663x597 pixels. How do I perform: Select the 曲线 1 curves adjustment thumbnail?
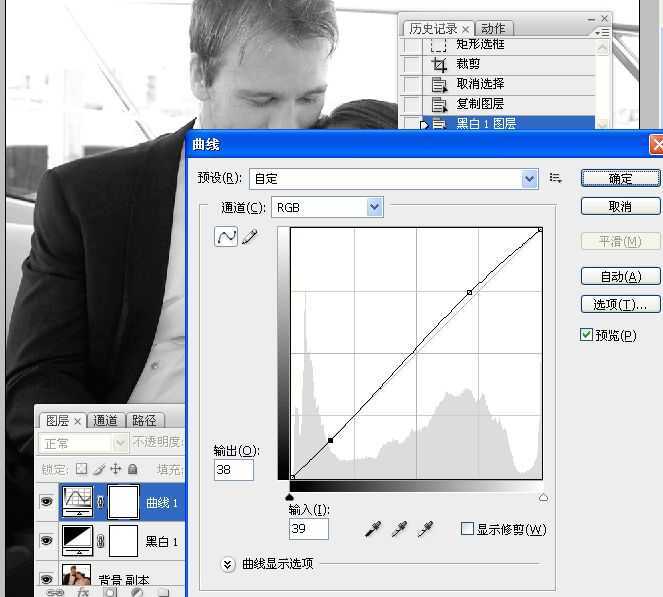pyautogui.click(x=77, y=502)
